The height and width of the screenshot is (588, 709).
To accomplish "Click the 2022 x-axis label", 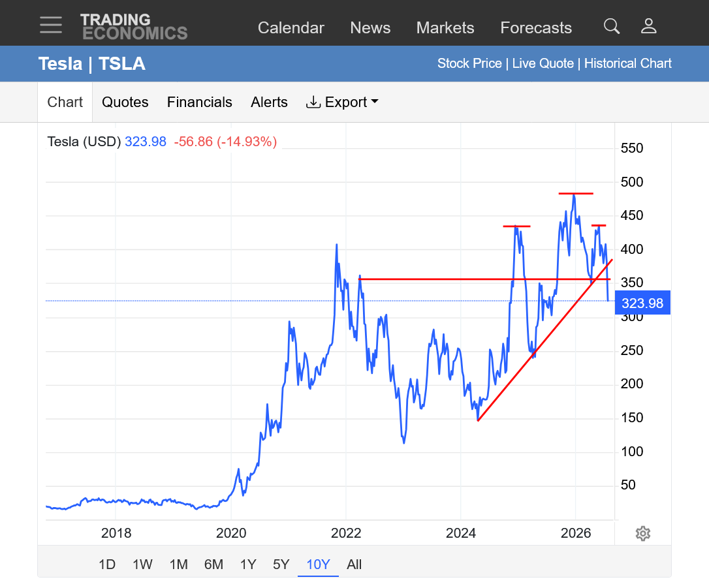I will 346,533.
